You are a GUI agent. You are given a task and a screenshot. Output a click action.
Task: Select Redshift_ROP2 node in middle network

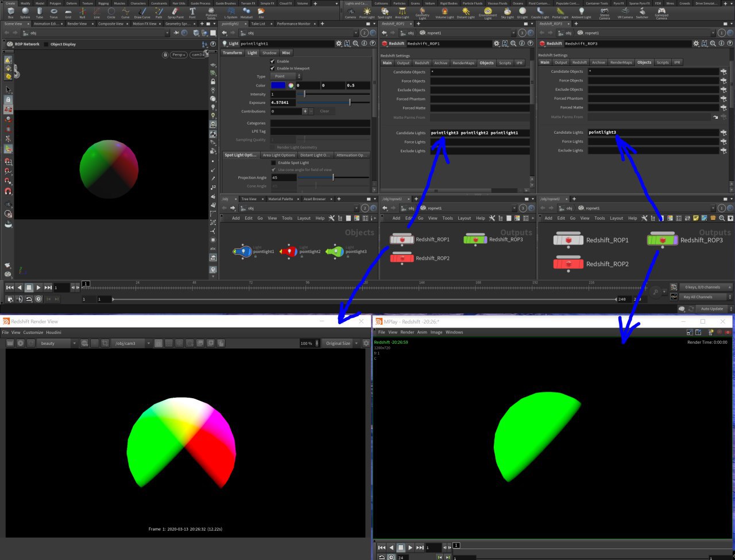[x=402, y=258]
